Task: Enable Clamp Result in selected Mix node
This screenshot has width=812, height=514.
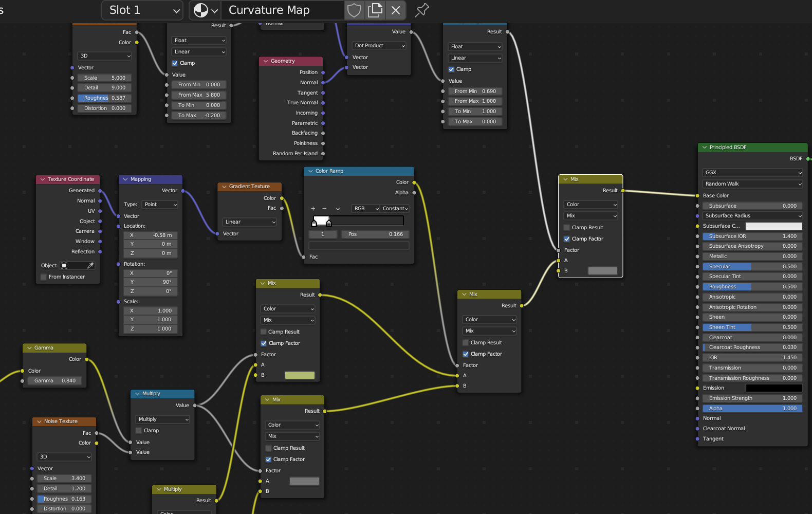Action: [x=567, y=228]
